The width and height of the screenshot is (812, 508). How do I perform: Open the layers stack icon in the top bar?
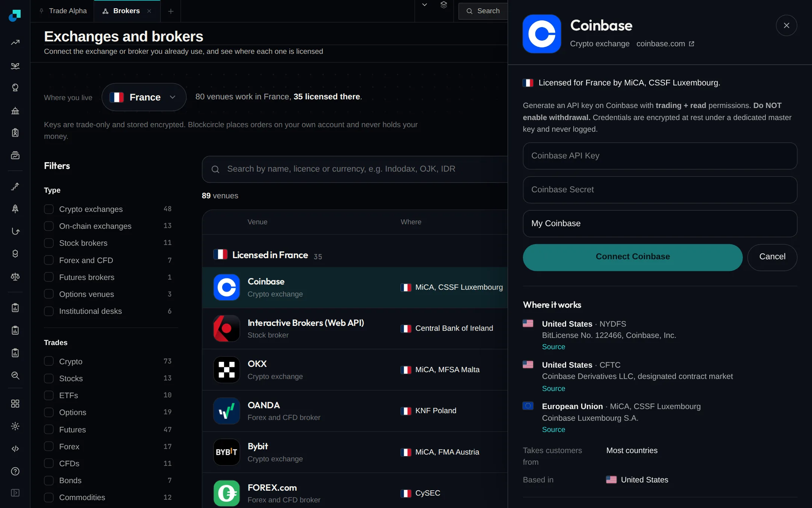(x=444, y=5)
